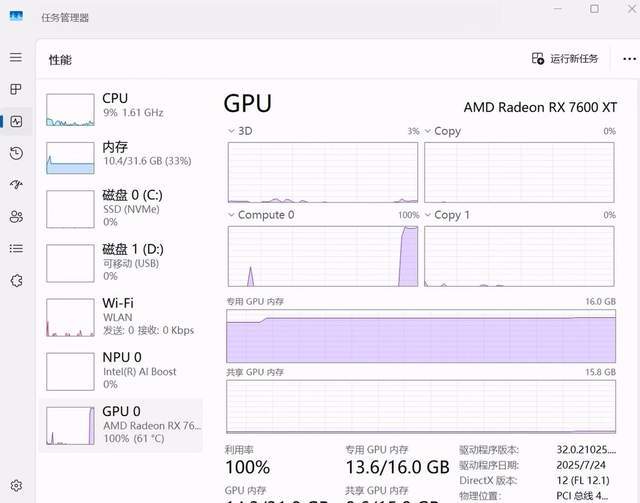Open the Startup apps page icon
Screen dimensions: 640x503
pos(16,185)
